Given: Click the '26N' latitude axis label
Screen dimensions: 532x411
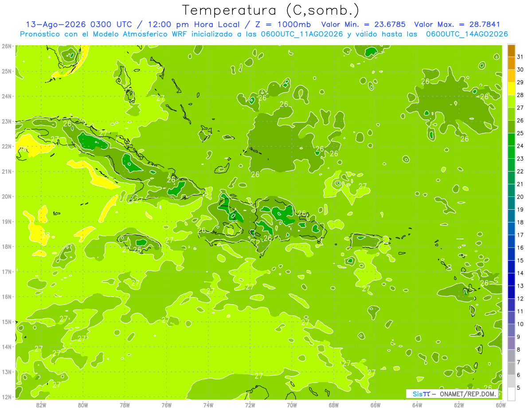Looking at the screenshot, I should click(6, 46).
